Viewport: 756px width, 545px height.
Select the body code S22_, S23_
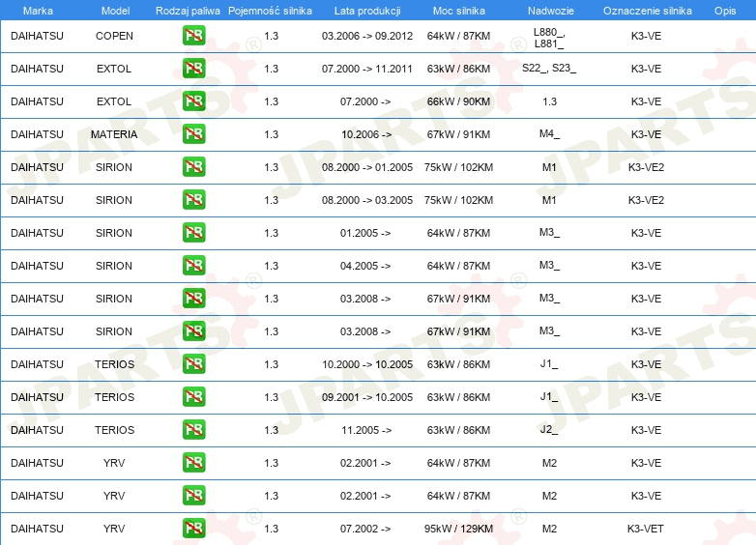[549, 68]
